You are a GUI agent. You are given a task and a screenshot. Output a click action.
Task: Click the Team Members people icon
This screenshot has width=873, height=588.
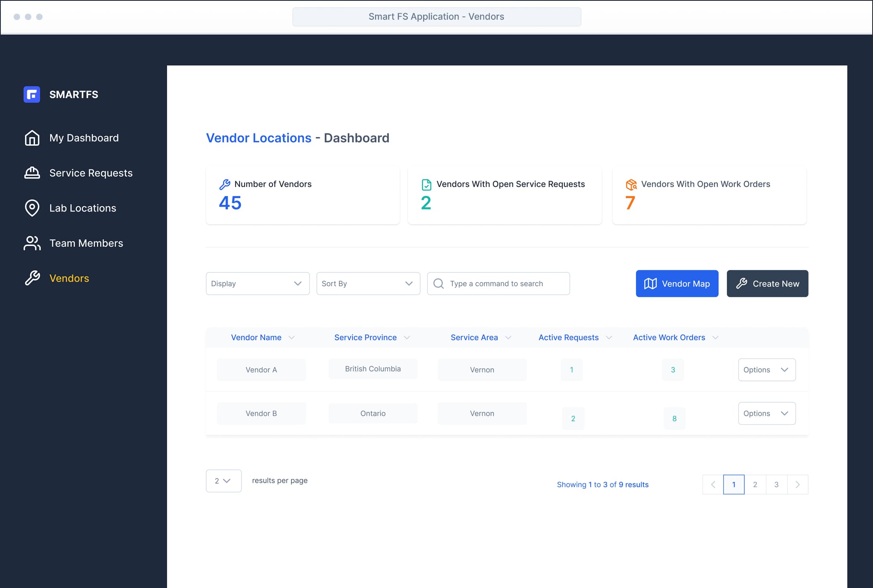point(32,243)
